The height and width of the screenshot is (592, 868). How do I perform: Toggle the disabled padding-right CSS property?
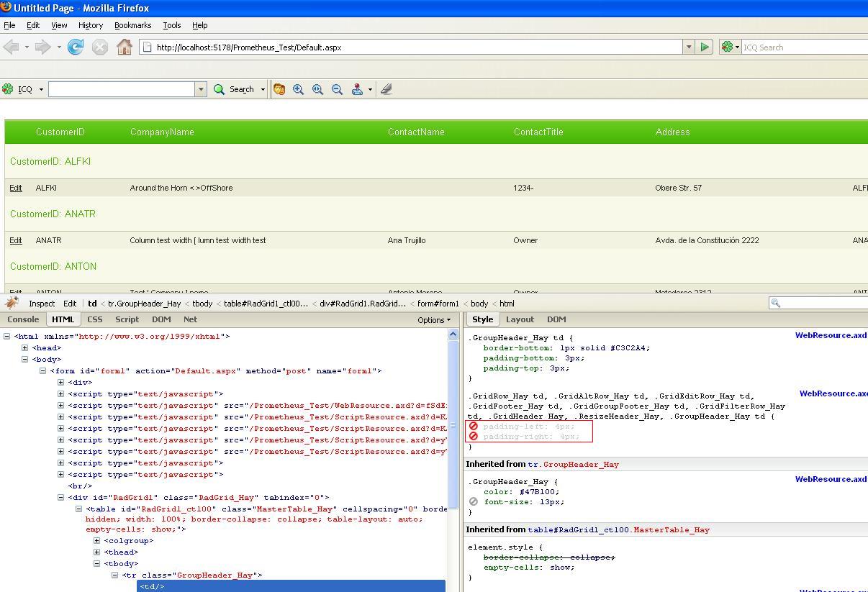[x=474, y=437]
